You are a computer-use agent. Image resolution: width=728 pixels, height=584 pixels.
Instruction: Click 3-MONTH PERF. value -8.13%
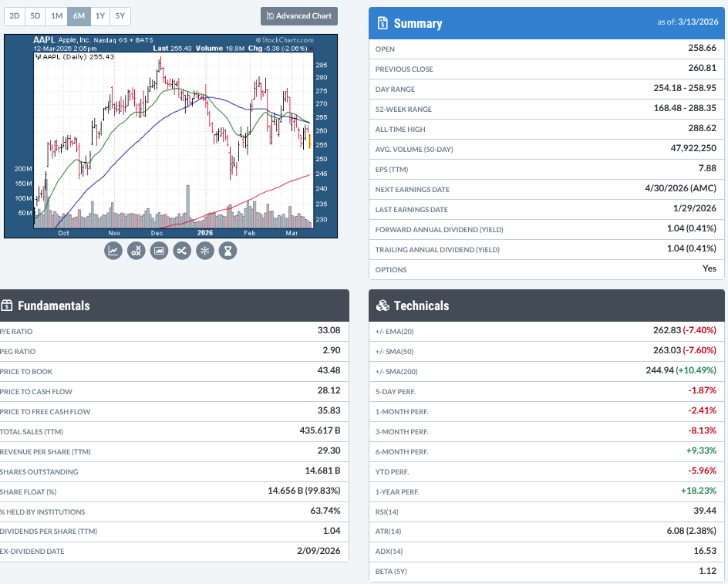(702, 430)
